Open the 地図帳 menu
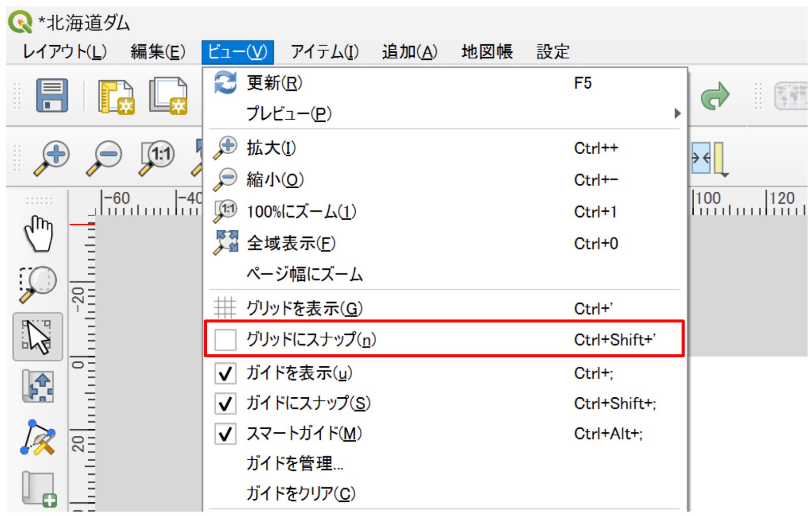 point(487,52)
